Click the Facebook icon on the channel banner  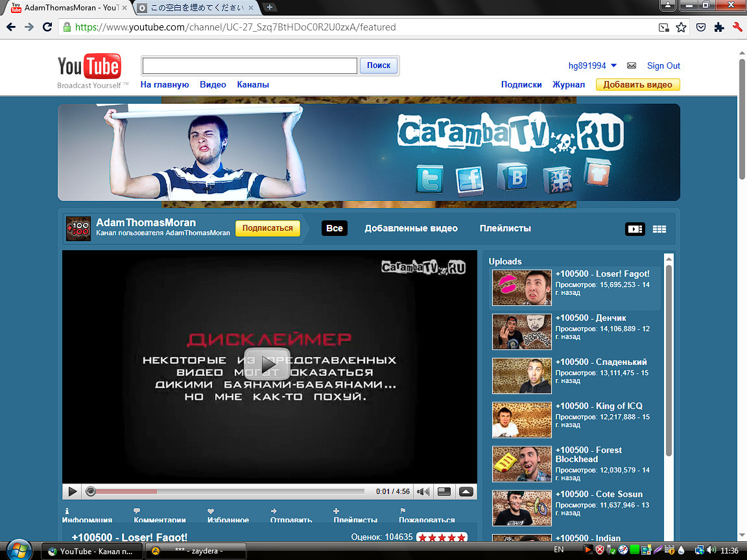469,181
